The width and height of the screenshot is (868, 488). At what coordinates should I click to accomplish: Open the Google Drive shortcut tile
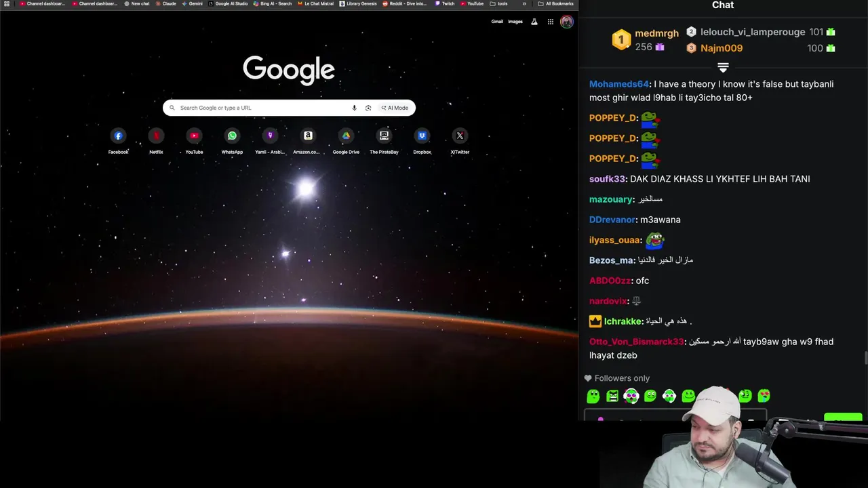[x=346, y=142]
